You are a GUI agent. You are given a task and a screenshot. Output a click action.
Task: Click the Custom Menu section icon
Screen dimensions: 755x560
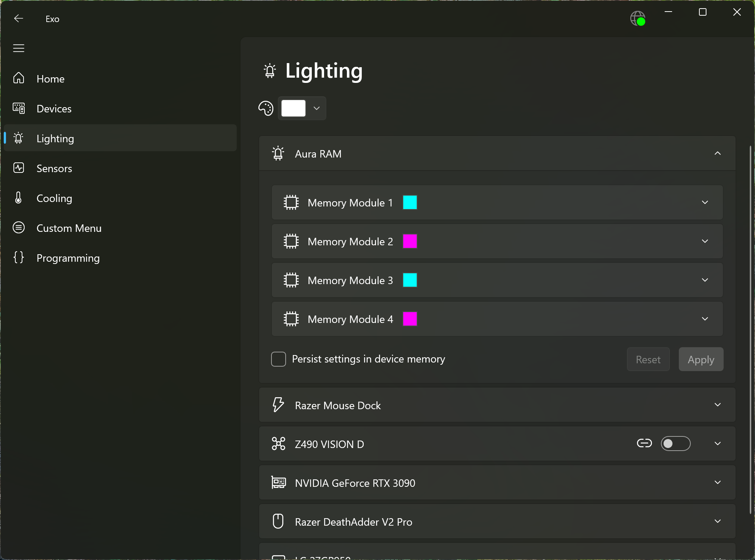pos(19,228)
